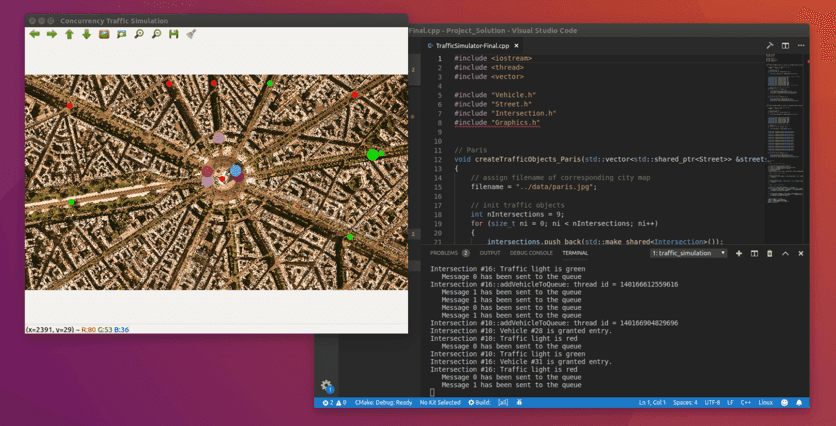This screenshot has width=836, height=426.
Task: Switch to the Debug Console tab
Action: coord(531,253)
